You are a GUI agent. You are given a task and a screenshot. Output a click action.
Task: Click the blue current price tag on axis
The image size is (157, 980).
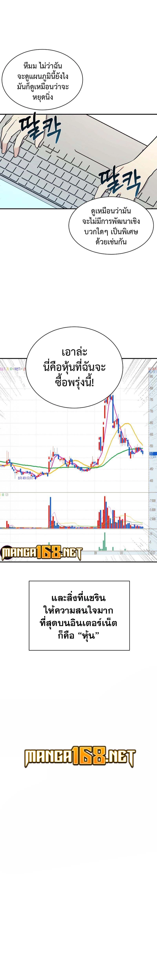coord(151,453)
